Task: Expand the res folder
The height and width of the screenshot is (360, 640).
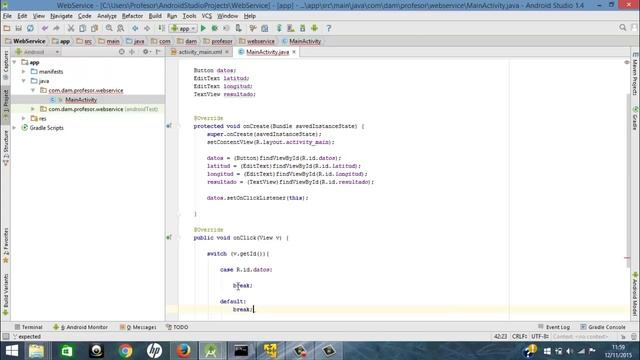Action: point(24,118)
